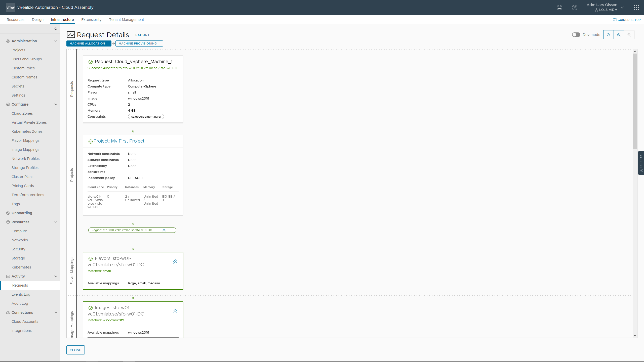Open Integrations in the sidebar
Viewport: 644px width, 362px height.
pos(22,331)
